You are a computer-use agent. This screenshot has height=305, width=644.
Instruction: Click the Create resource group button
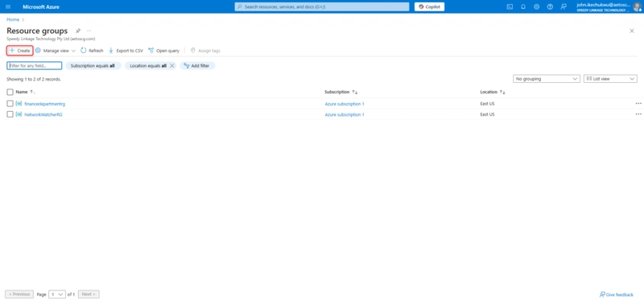(x=19, y=51)
